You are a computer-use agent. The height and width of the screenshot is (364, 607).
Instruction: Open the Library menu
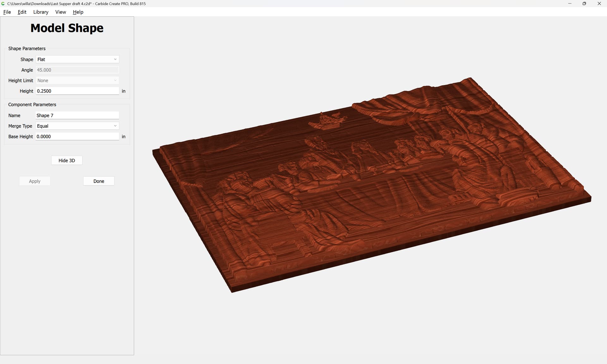(x=41, y=12)
